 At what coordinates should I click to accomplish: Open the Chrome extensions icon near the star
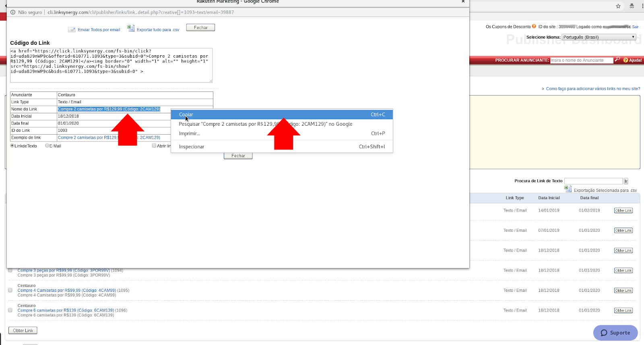[x=632, y=6]
